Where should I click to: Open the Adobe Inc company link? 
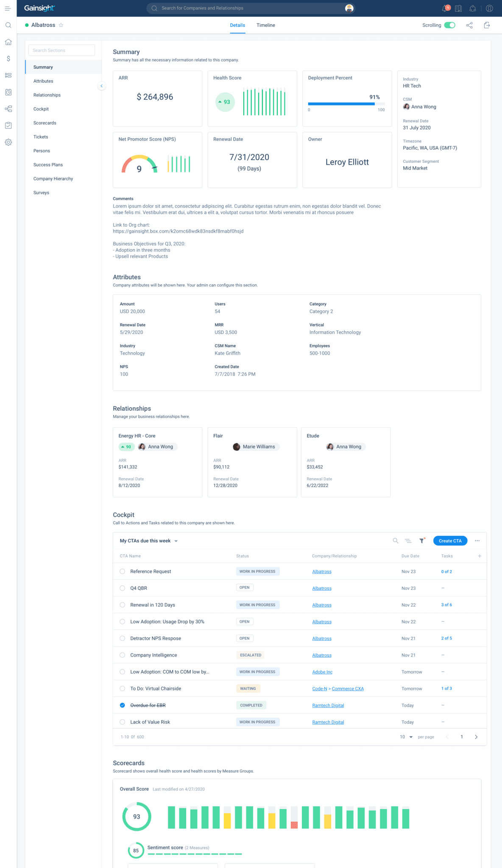(322, 672)
